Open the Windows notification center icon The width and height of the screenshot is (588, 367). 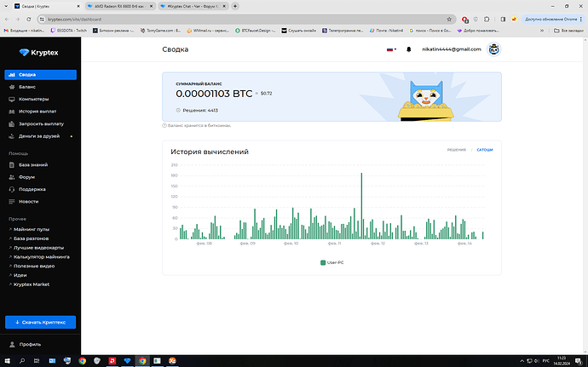pyautogui.click(x=579, y=361)
